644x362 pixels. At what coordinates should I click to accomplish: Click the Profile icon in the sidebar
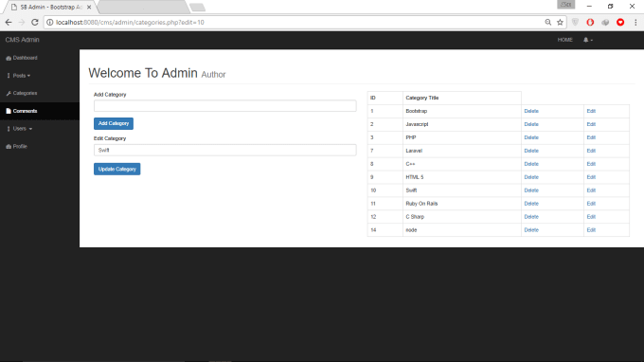click(9, 146)
